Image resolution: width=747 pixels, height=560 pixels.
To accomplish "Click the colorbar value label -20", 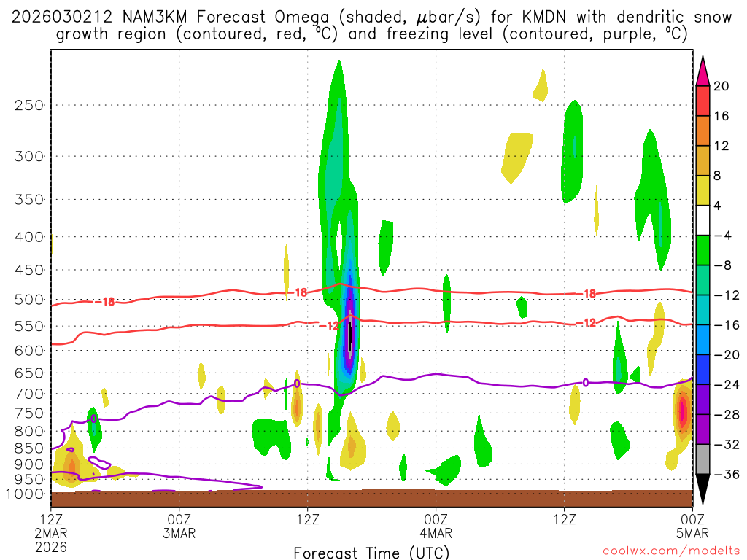I will click(x=726, y=355).
